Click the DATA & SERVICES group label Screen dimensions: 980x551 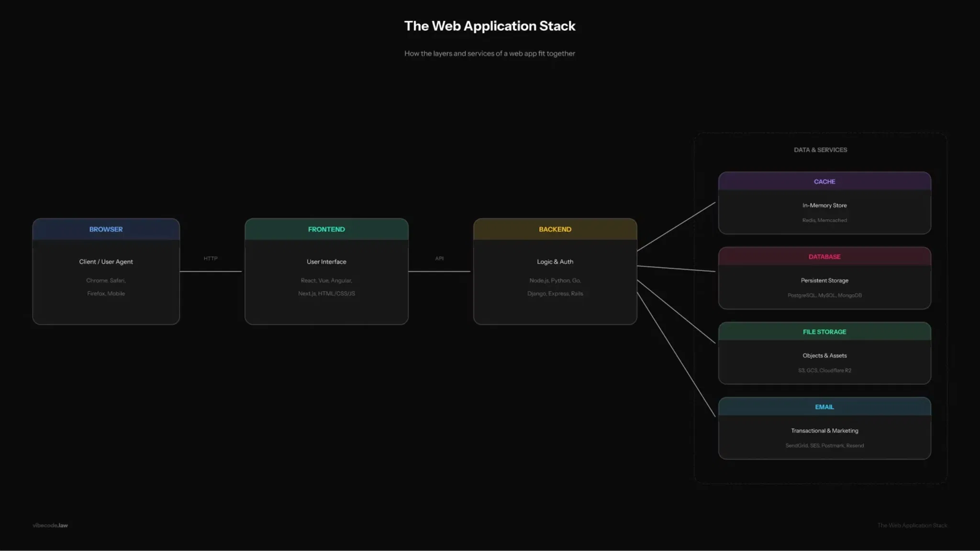(x=820, y=150)
